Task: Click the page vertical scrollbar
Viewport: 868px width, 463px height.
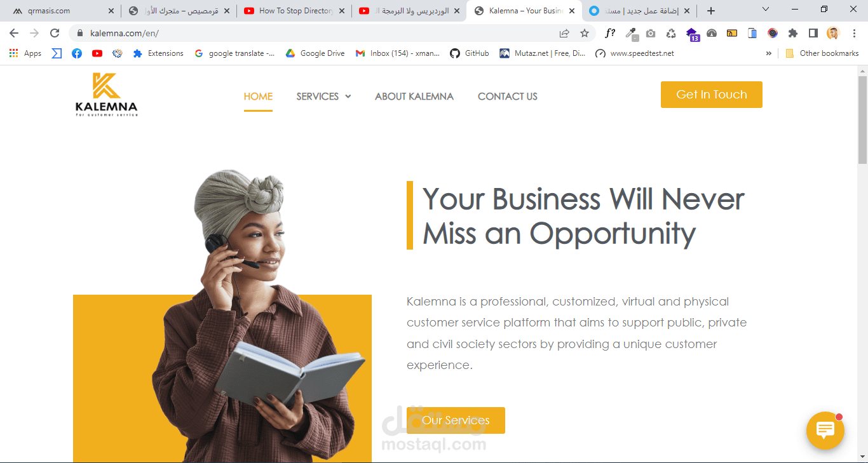Action: tap(862, 264)
